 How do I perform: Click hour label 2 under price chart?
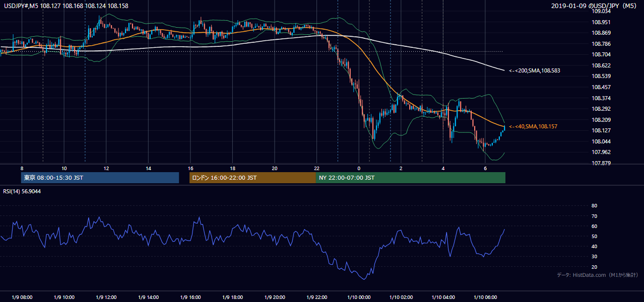coord(401,168)
